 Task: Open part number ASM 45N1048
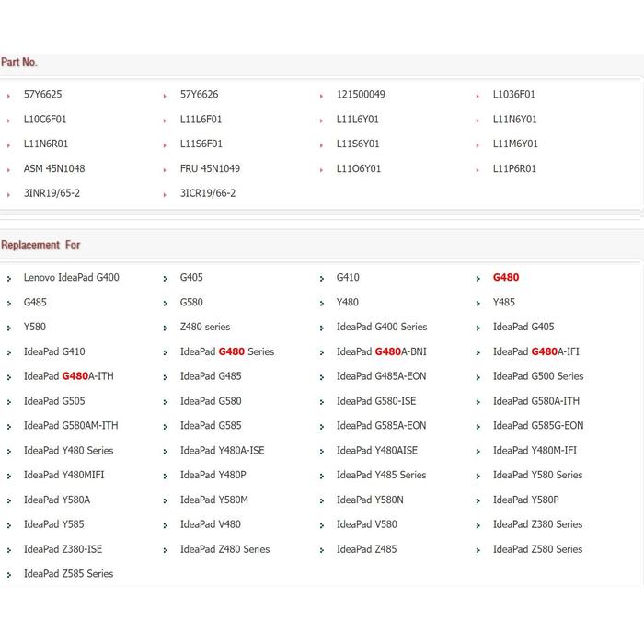point(54,169)
